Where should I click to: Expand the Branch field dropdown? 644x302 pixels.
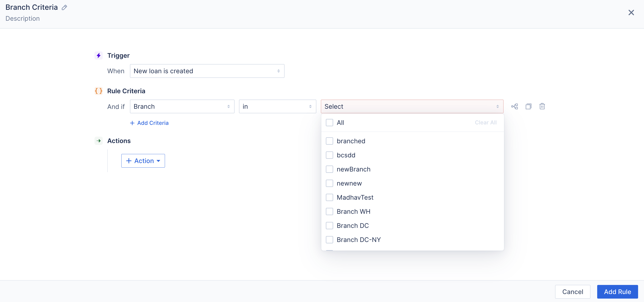[182, 107]
